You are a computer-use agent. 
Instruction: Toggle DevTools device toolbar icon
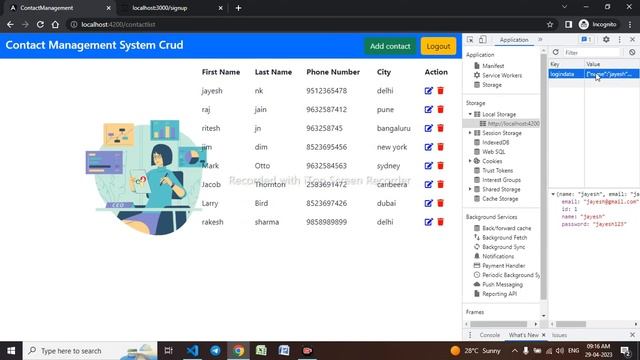point(482,40)
